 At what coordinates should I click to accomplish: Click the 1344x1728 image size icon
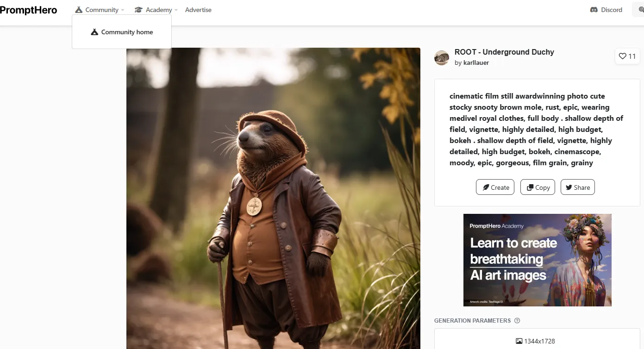point(519,341)
